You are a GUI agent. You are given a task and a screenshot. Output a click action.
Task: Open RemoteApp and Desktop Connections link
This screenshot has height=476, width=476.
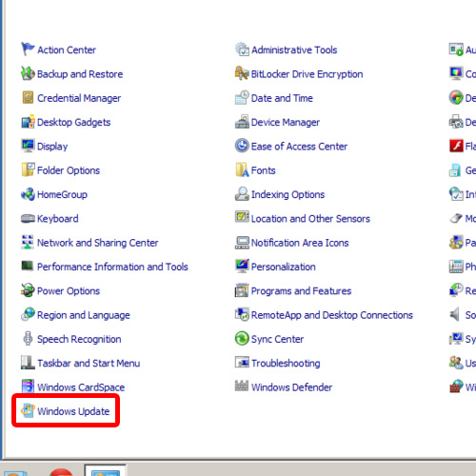coord(332,315)
